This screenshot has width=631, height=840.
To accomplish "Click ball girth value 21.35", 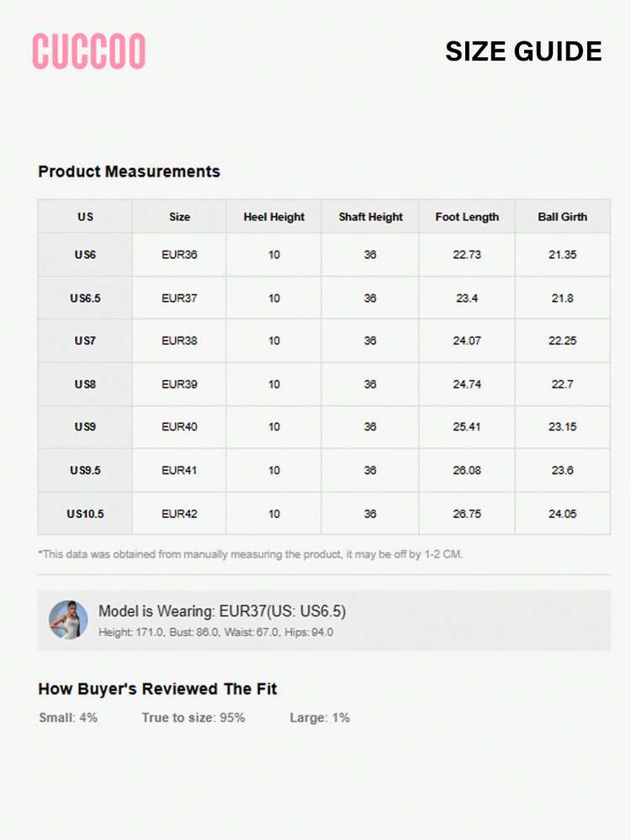I will click(x=562, y=255).
